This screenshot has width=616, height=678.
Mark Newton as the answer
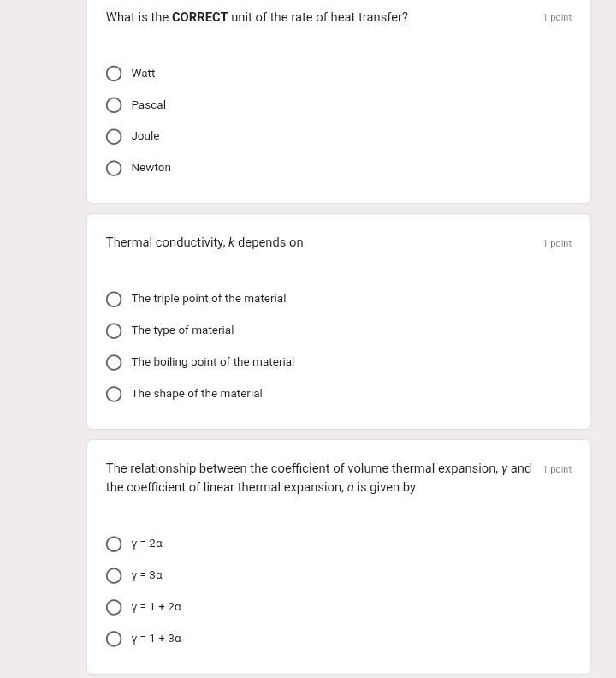[114, 169]
